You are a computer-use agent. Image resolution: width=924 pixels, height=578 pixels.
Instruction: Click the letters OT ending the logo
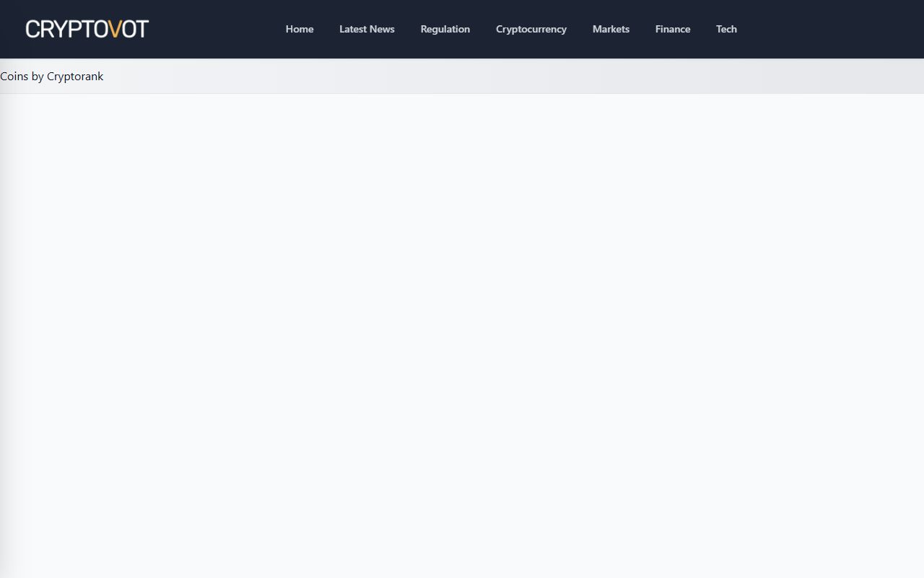click(135, 29)
